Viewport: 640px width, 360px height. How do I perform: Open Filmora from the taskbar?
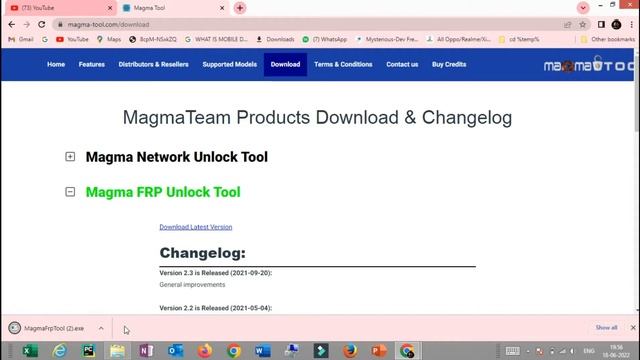click(x=321, y=351)
